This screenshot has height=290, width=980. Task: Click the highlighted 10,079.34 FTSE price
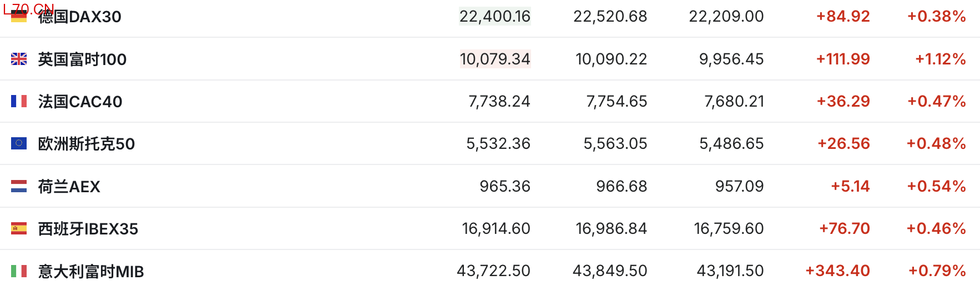pyautogui.click(x=495, y=59)
